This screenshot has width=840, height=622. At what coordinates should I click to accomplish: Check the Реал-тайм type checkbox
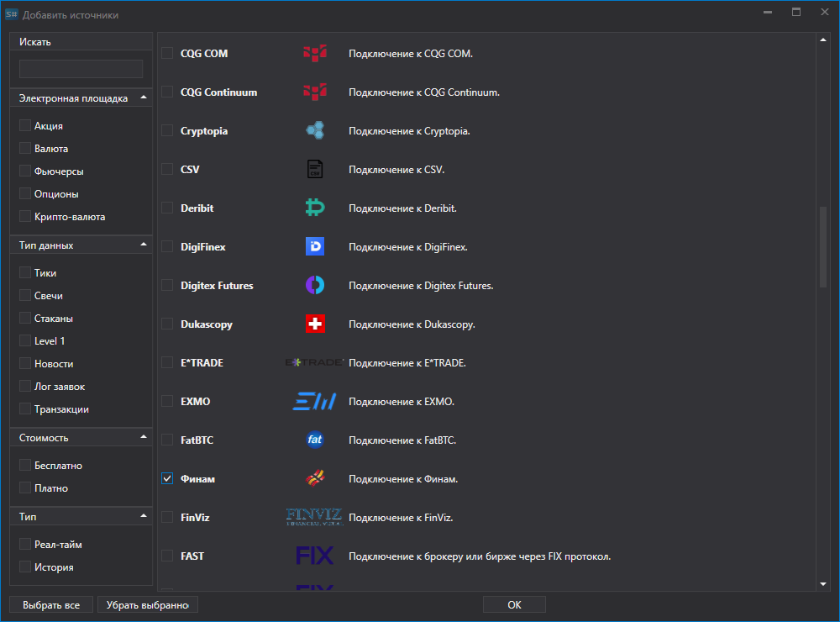point(25,544)
